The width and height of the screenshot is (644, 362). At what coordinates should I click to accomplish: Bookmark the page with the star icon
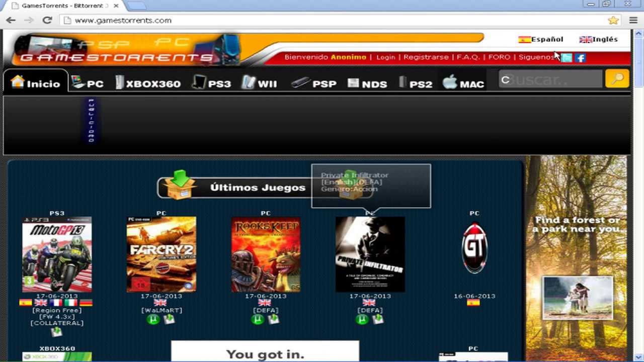613,20
